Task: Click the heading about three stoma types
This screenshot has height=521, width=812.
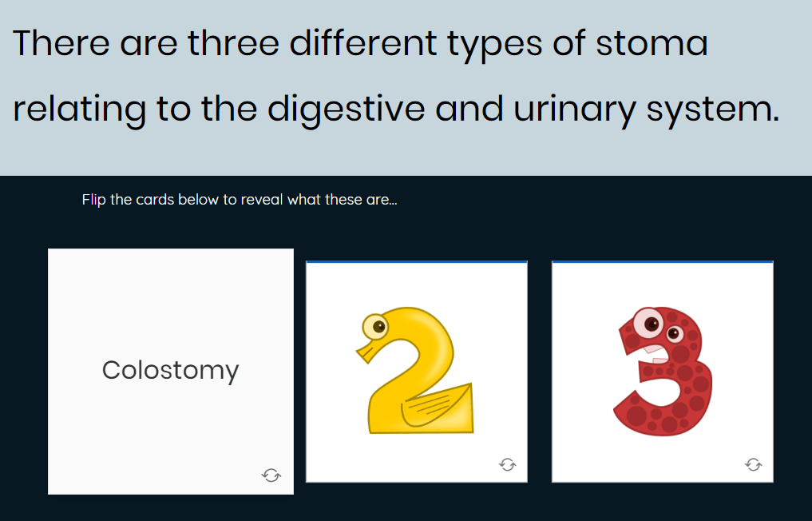Action: (396, 76)
